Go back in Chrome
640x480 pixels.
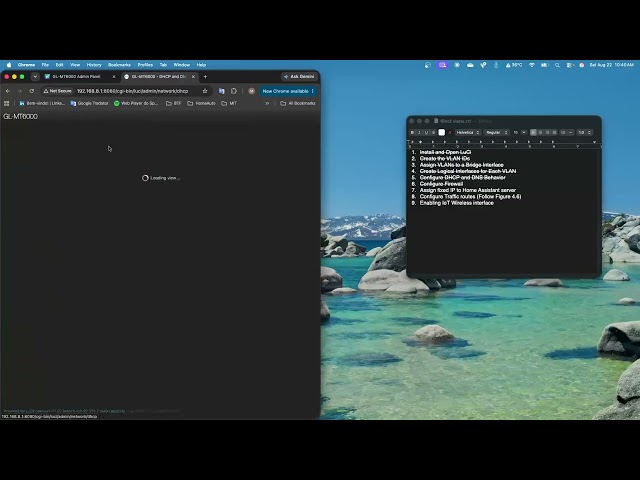point(8,91)
